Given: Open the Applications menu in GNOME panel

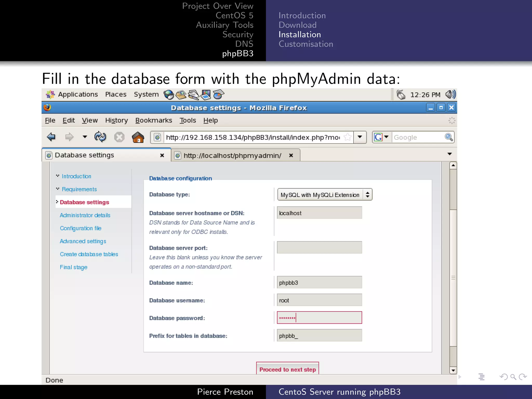Looking at the screenshot, I should click(72, 95).
